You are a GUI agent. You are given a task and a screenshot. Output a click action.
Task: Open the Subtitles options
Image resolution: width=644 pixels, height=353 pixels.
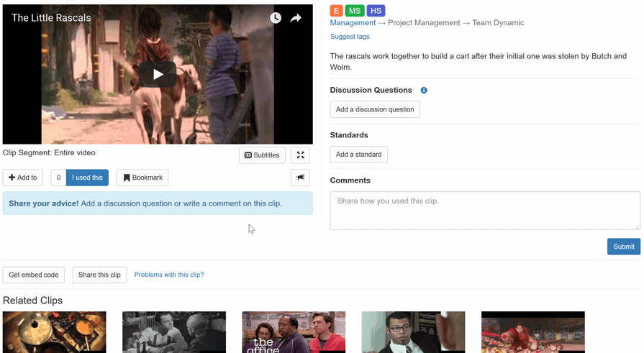tap(262, 155)
